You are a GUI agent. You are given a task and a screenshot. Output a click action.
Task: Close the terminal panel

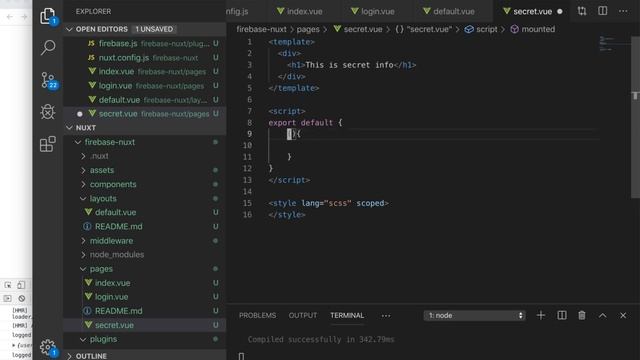(623, 315)
